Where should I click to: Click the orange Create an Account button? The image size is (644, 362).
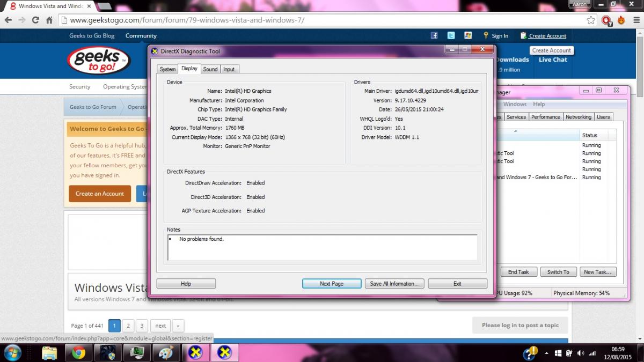[100, 194]
